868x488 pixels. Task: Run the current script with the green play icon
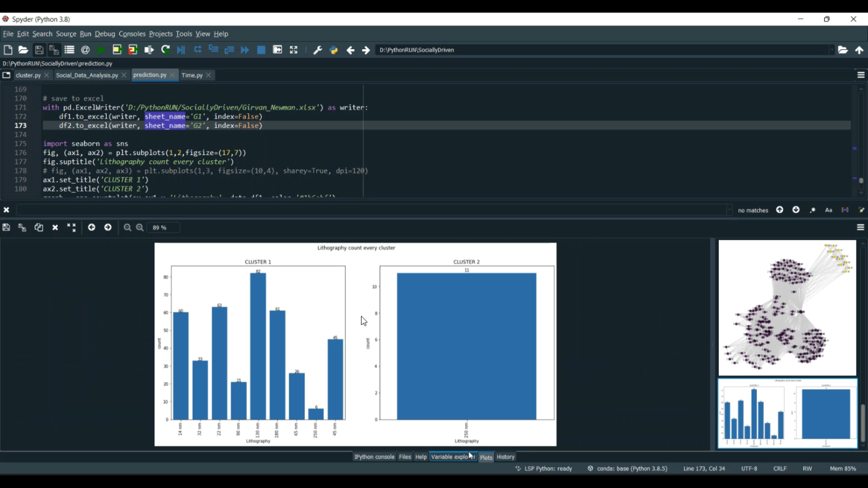point(100,50)
